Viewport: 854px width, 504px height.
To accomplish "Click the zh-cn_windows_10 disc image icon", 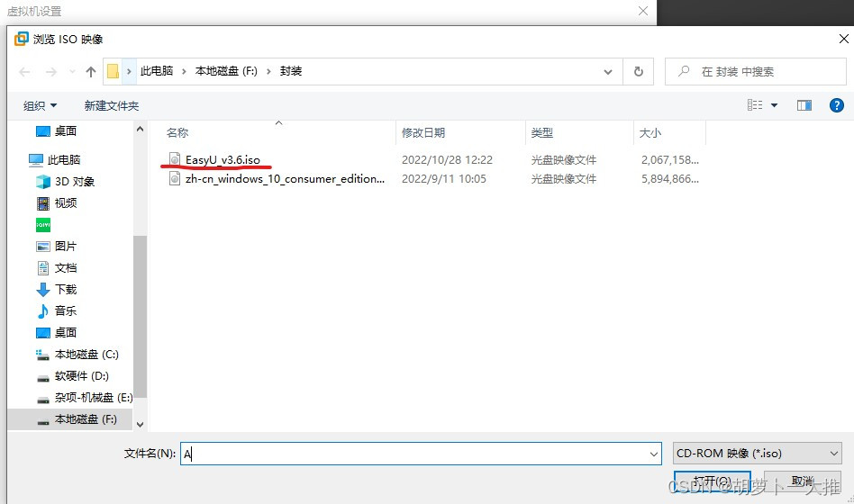I will (174, 178).
